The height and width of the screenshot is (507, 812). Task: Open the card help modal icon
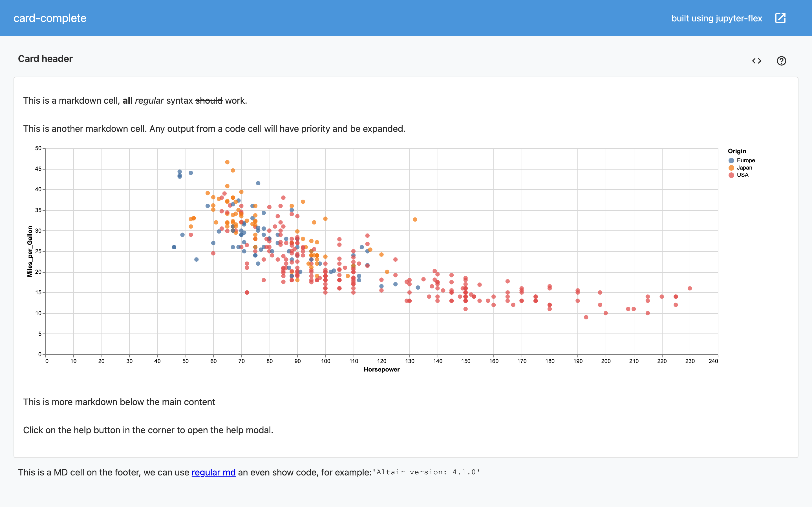781,61
